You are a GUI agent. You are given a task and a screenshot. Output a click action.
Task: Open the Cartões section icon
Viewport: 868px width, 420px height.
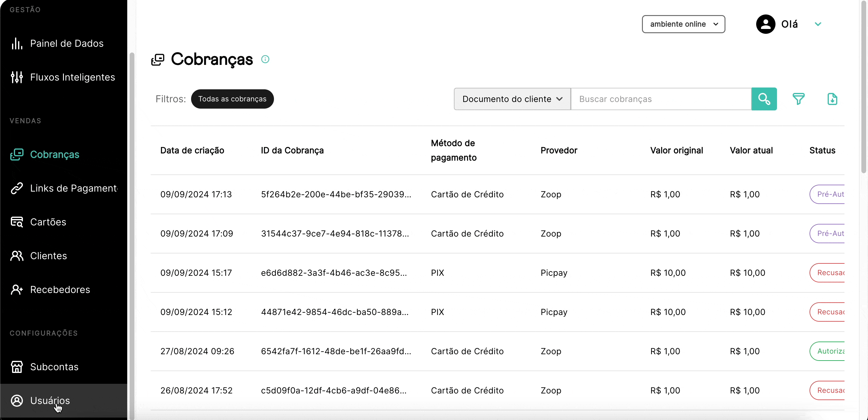[x=17, y=222]
